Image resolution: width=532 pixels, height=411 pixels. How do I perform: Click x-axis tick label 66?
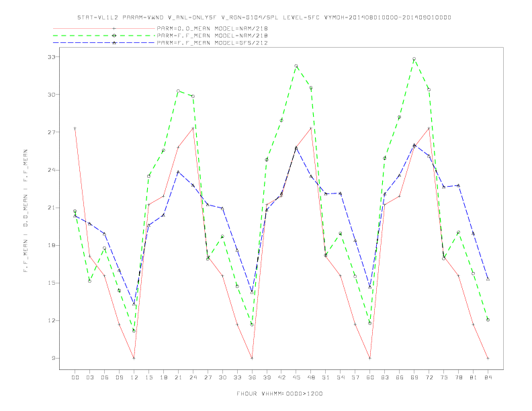click(x=400, y=377)
